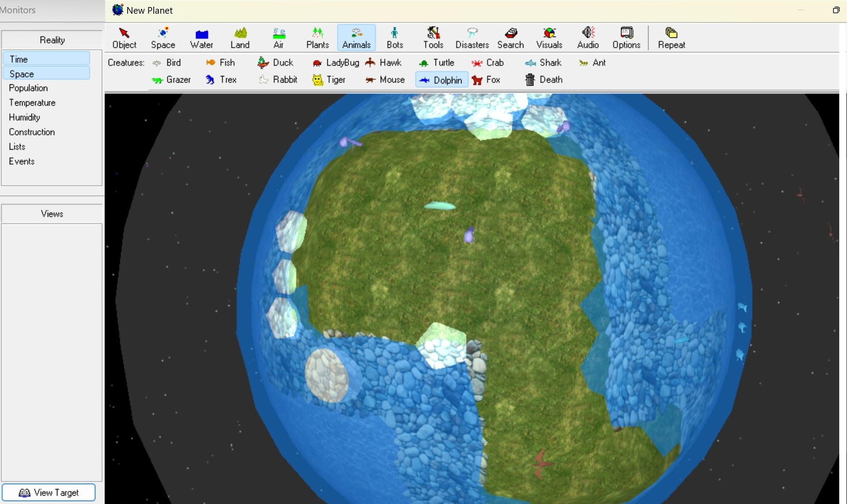Choose the Trex creature

point(221,80)
